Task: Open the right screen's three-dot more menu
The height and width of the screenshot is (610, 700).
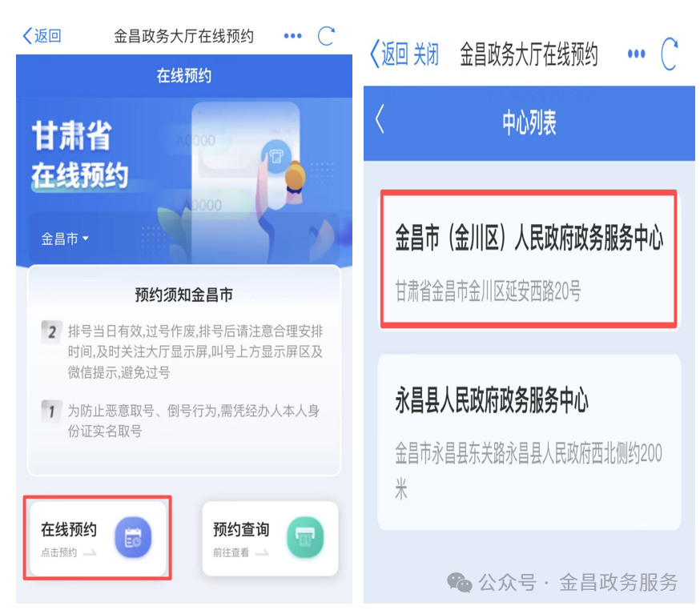Action: click(x=636, y=54)
